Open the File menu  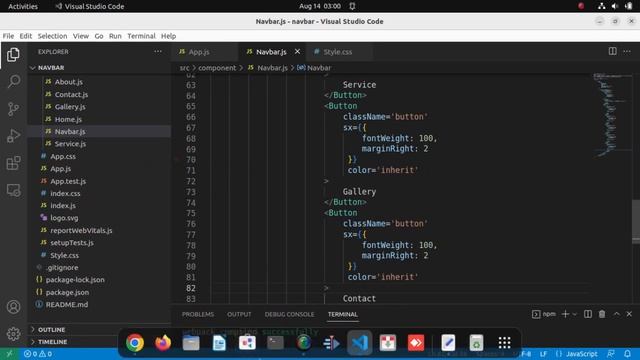[x=8, y=36]
